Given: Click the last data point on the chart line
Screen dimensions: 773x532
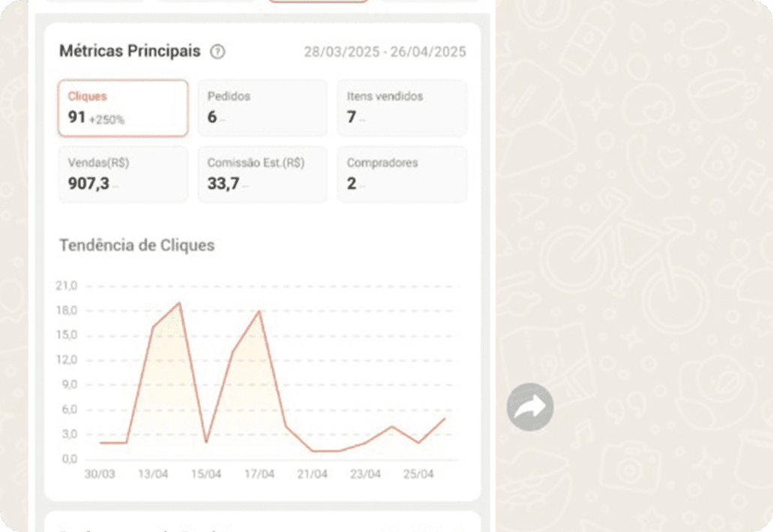Looking at the screenshot, I should tap(445, 418).
